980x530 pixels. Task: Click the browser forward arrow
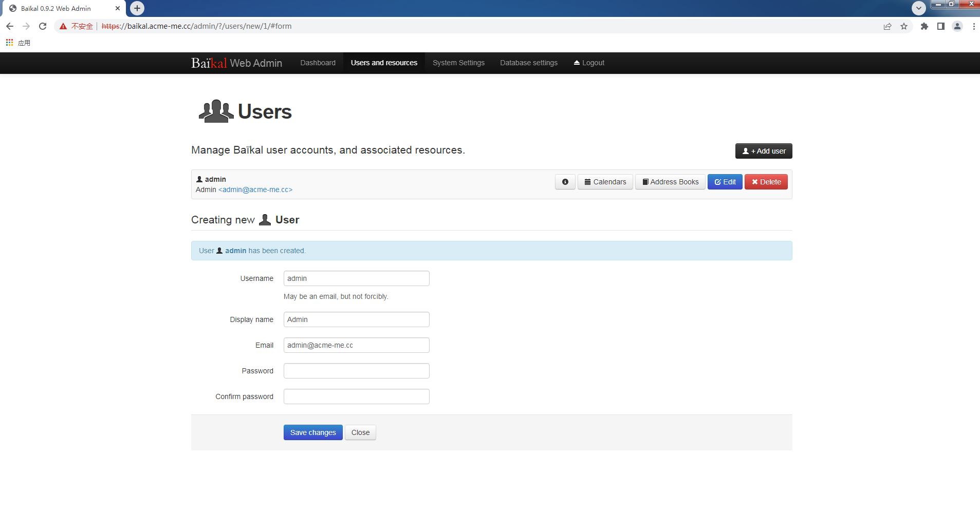tap(26, 26)
